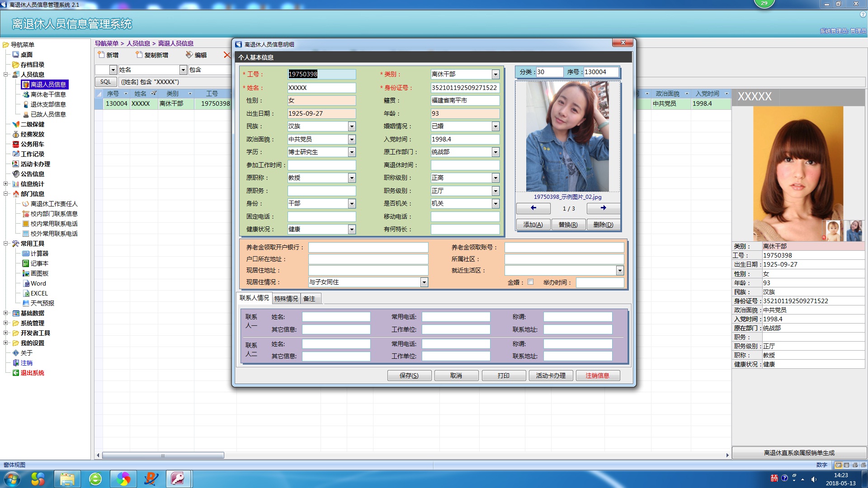This screenshot has width=868, height=488.
Task: Click the SQL button
Action: coord(106,82)
